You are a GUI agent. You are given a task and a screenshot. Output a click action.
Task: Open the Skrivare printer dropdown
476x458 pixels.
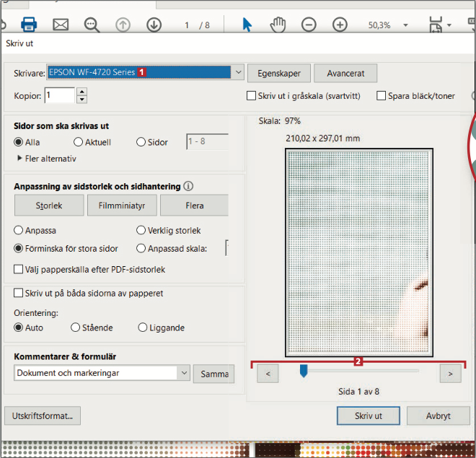click(x=239, y=73)
